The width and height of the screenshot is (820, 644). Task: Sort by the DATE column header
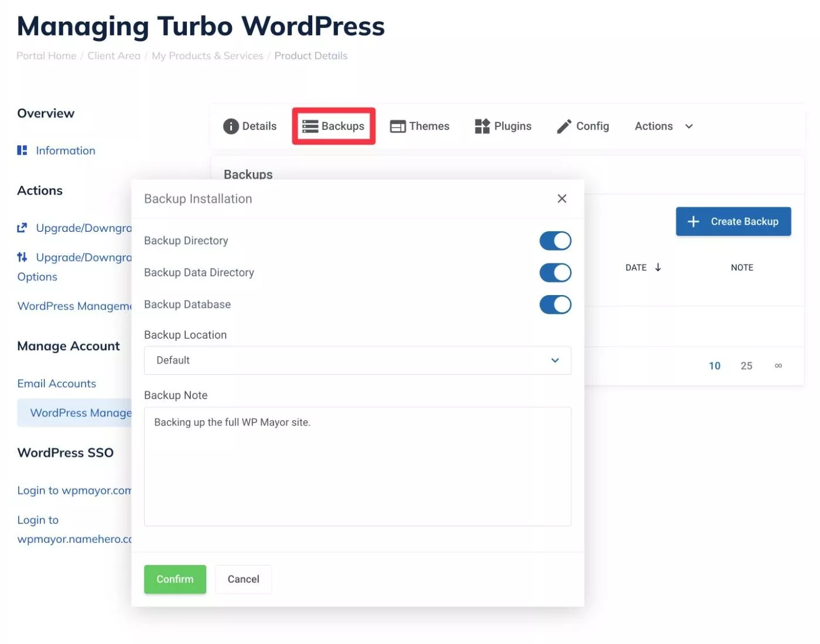point(636,268)
